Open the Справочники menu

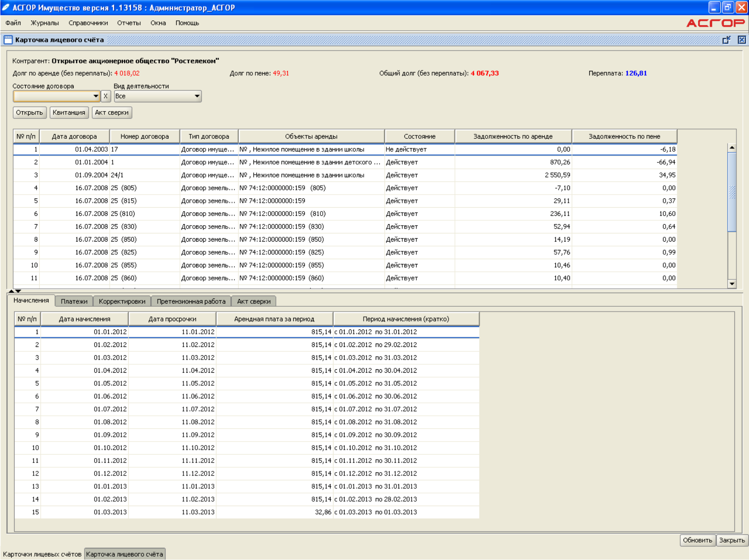coord(88,23)
